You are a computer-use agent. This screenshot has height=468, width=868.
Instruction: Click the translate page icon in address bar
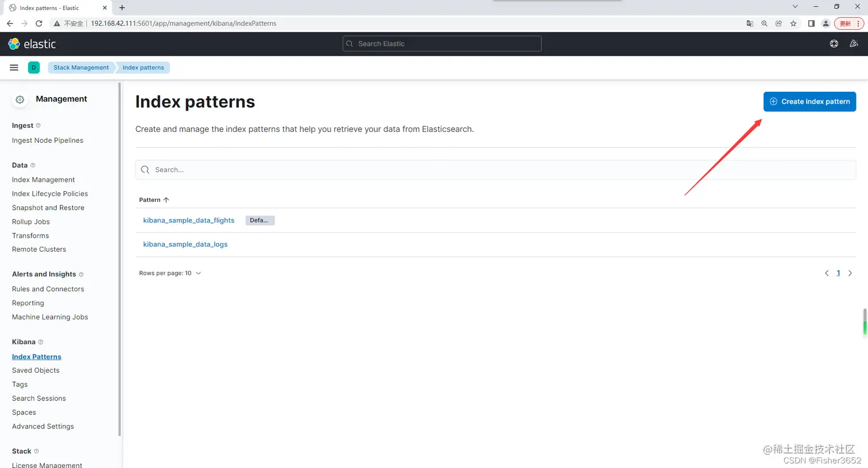pos(750,24)
